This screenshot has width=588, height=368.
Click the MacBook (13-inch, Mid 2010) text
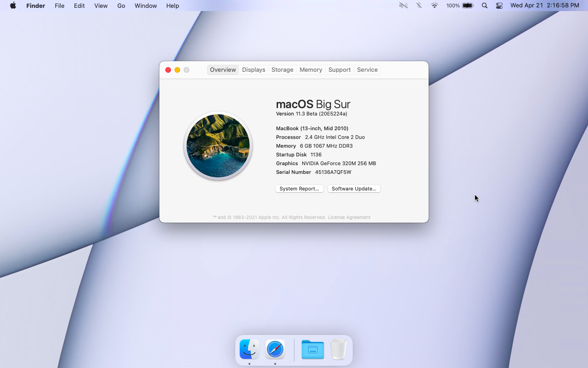point(312,128)
